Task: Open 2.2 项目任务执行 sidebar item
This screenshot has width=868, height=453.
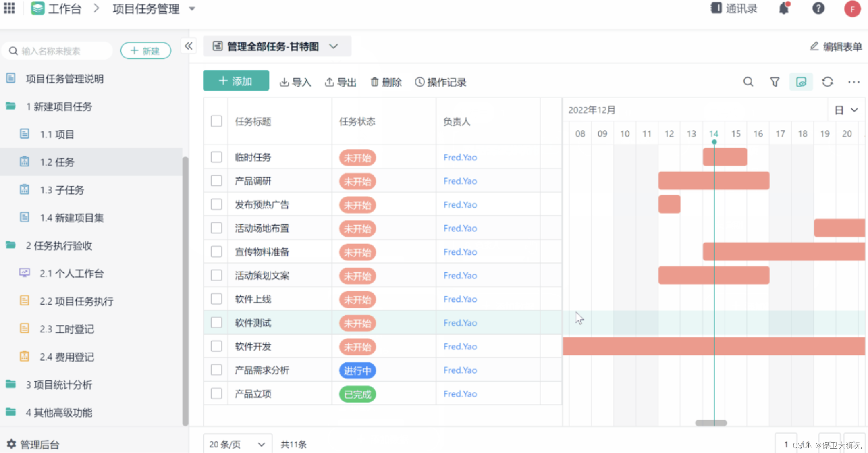Action: click(76, 301)
